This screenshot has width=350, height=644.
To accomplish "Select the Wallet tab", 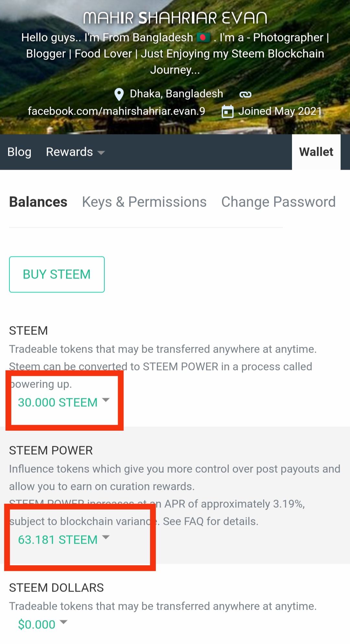I will click(316, 152).
